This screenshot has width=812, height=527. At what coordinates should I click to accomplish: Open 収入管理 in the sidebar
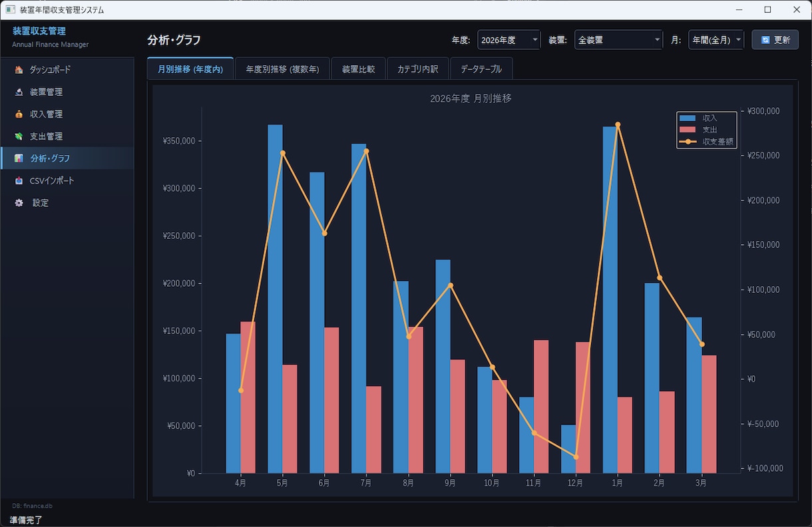[x=67, y=114]
